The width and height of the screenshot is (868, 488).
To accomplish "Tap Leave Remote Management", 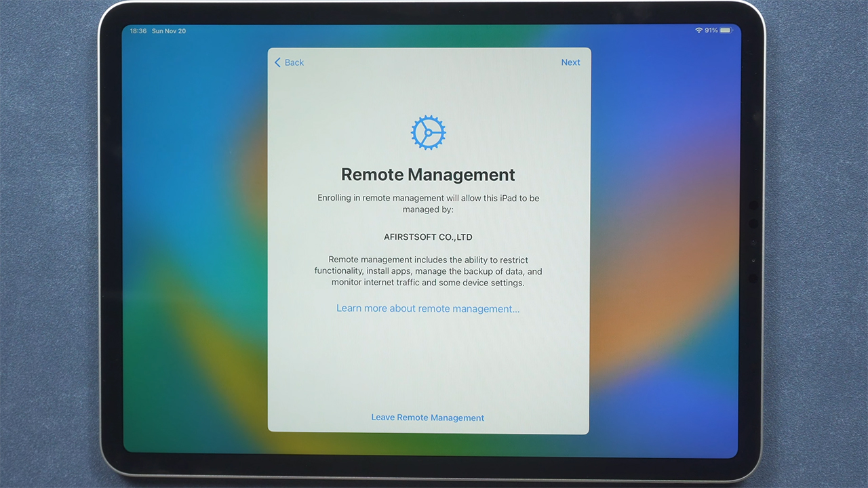I will click(427, 418).
